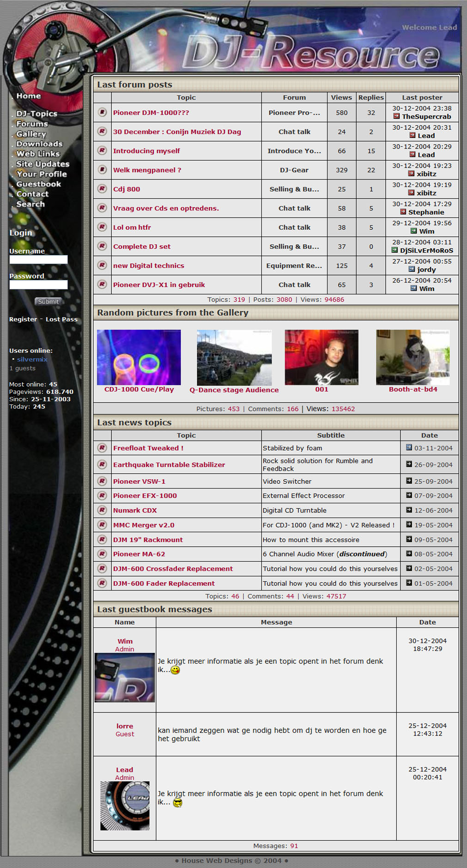Viewport: 467px width, 868px height.
Task: Open Forums in the sidebar menu
Action: pos(32,124)
